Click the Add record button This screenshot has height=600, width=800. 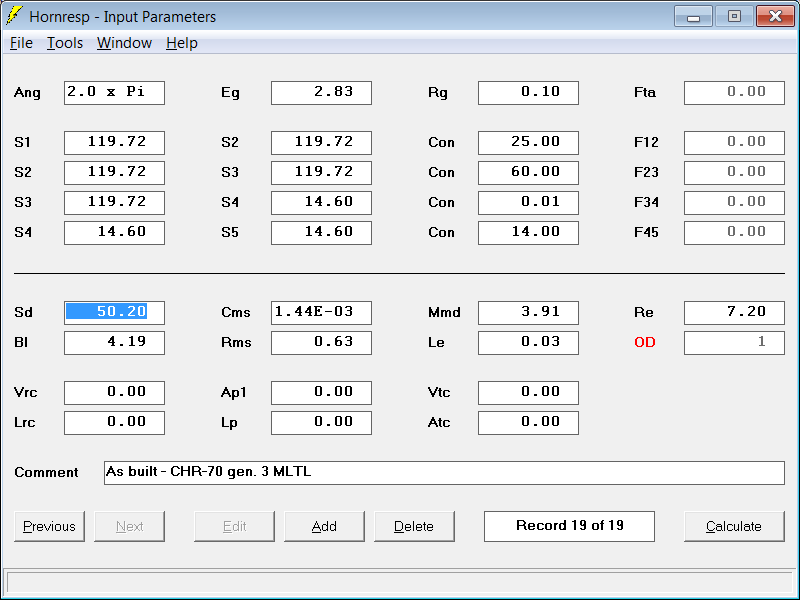tap(324, 526)
